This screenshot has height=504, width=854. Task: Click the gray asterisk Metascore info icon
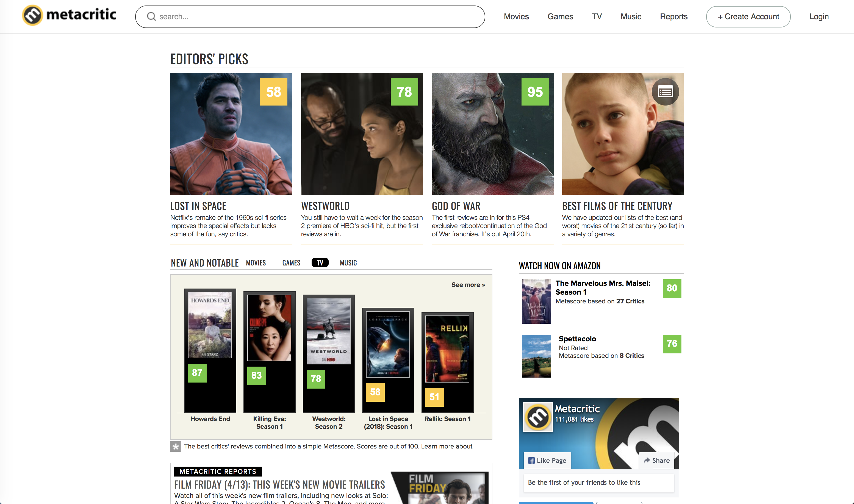175,446
